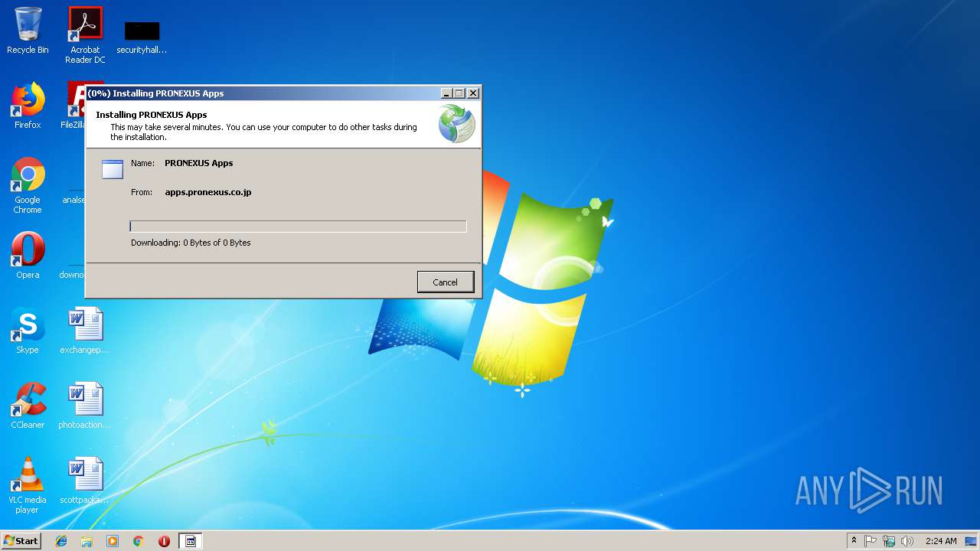Image resolution: width=980 pixels, height=551 pixels.
Task: Select the photoaction Word document icon
Action: click(x=85, y=406)
